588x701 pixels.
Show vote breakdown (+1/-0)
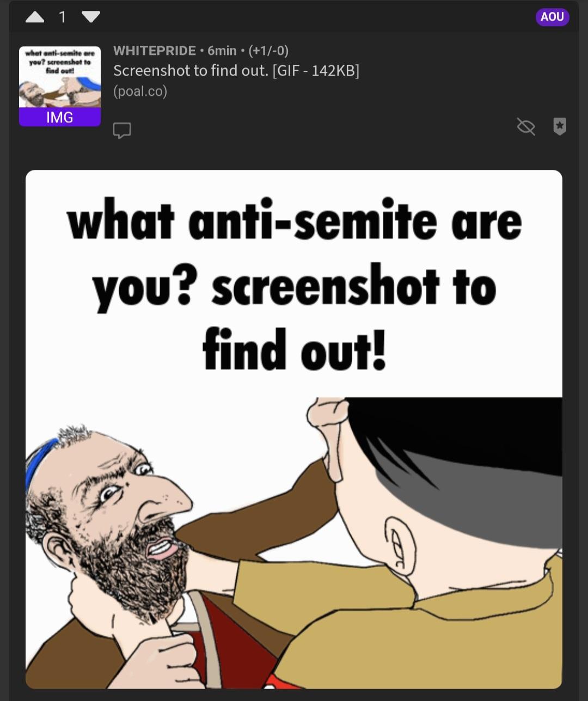268,51
